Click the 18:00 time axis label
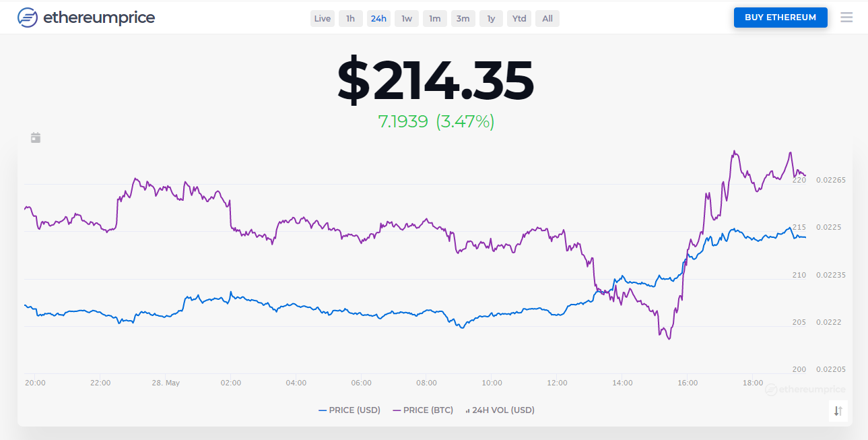The width and height of the screenshot is (868, 440). (x=753, y=383)
